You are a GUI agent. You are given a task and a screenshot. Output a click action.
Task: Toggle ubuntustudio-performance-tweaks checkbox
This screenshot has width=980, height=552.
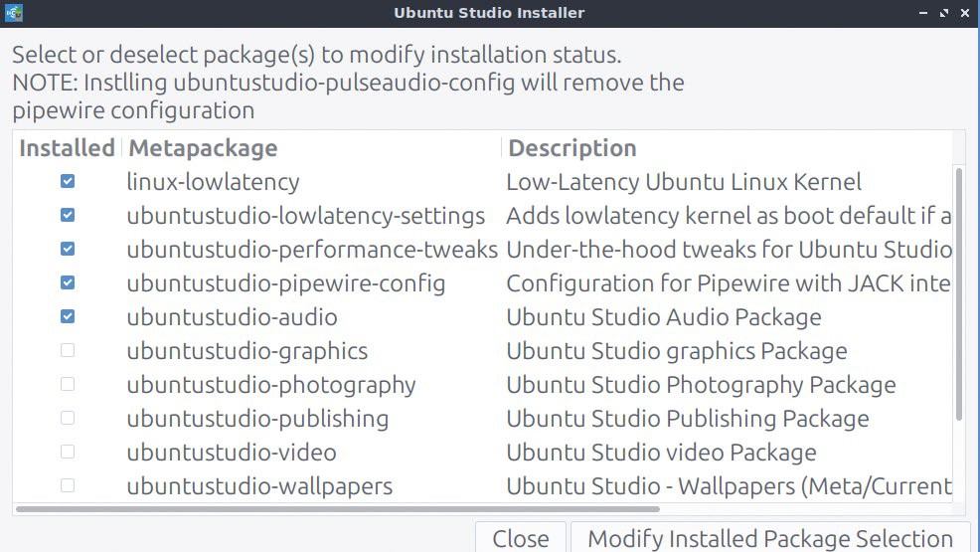[68, 249]
